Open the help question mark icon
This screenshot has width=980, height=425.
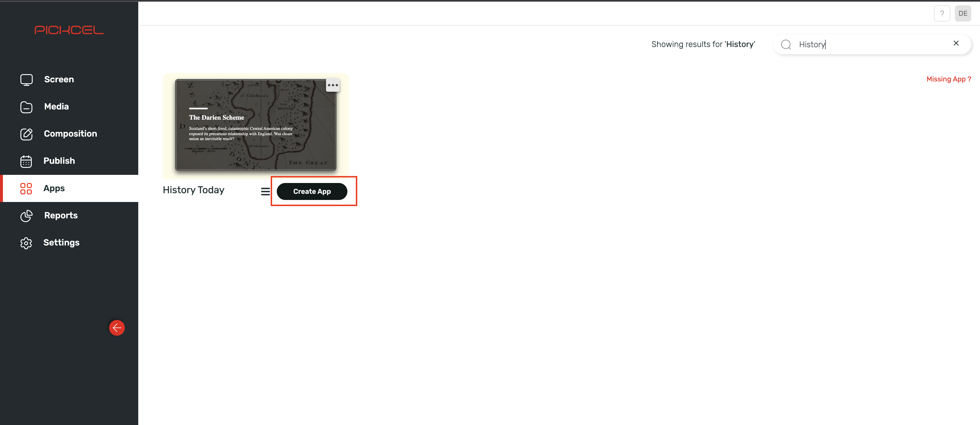(942, 13)
